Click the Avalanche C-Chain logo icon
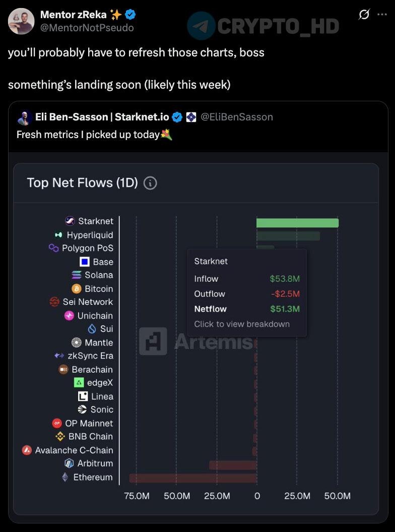The height and width of the screenshot is (532, 395). (27, 450)
